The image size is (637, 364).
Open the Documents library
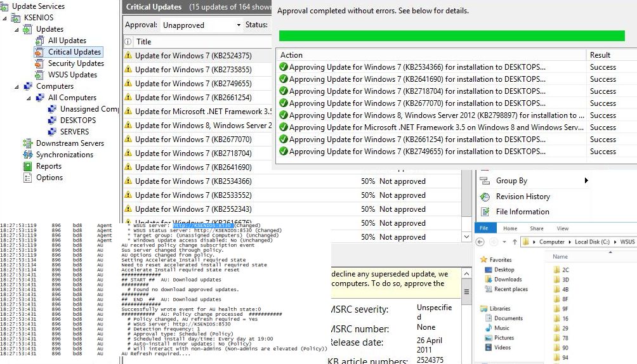click(509, 318)
